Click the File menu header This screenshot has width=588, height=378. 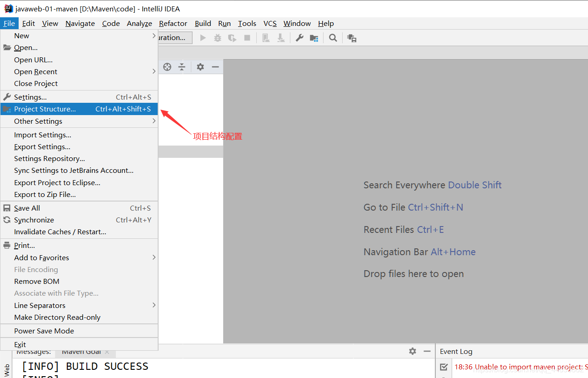point(9,23)
